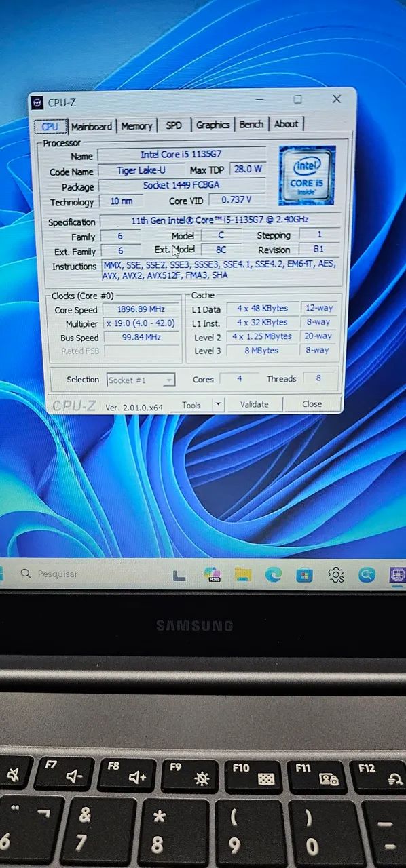The width and height of the screenshot is (406, 868).
Task: Click the Ver. 2.01.0.x64 version label
Action: click(134, 407)
